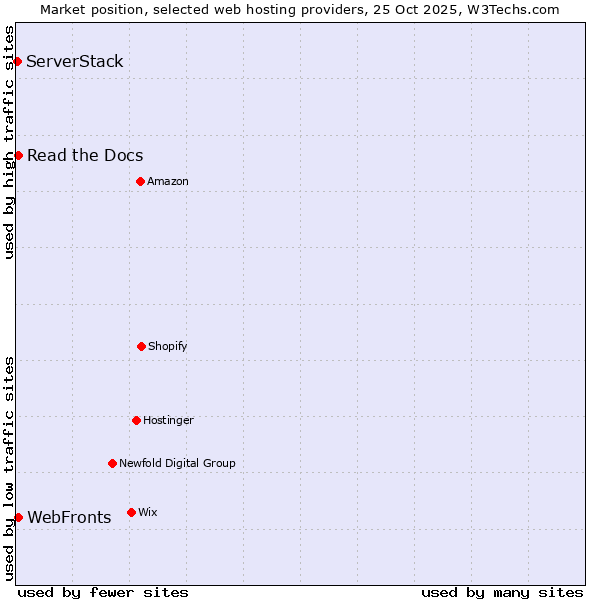Click the 'used by fewer sites' axis label

pyautogui.click(x=103, y=592)
